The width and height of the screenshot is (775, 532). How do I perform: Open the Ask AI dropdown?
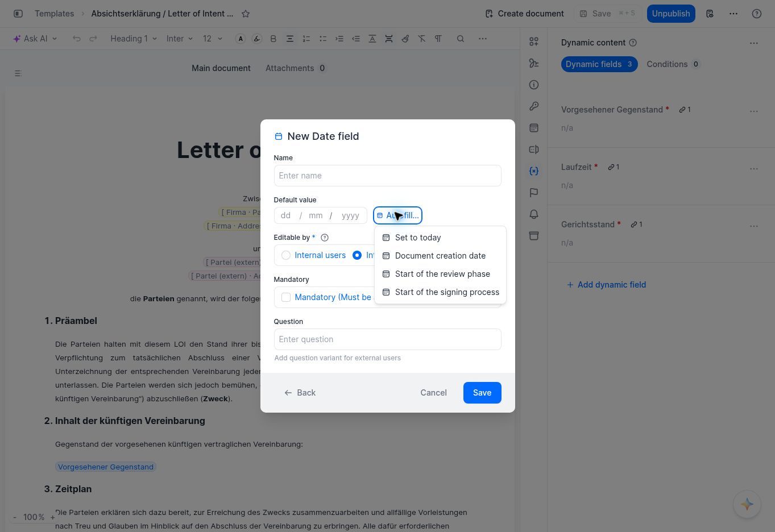pyautogui.click(x=35, y=39)
